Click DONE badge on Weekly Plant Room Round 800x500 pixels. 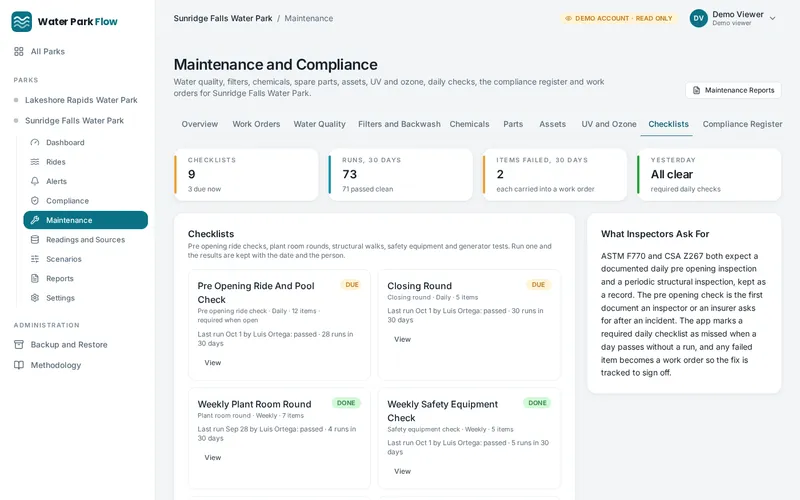(346, 403)
